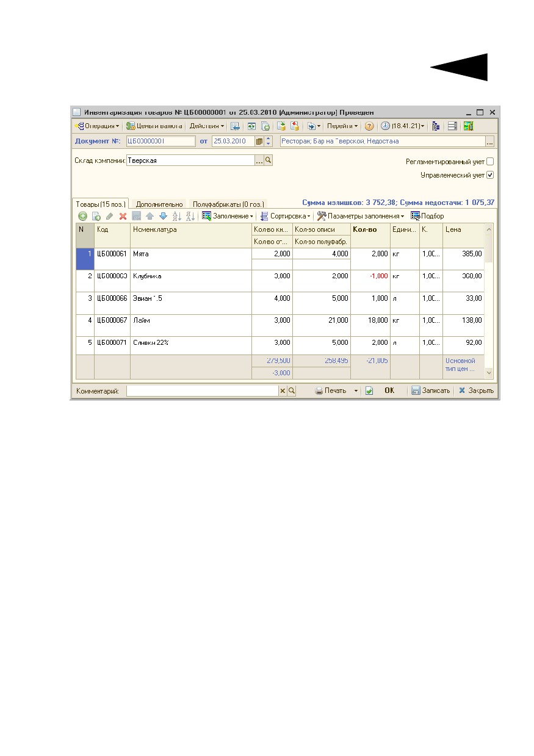Click the Печать button
Screen dimensions: 534x756
coord(331,391)
